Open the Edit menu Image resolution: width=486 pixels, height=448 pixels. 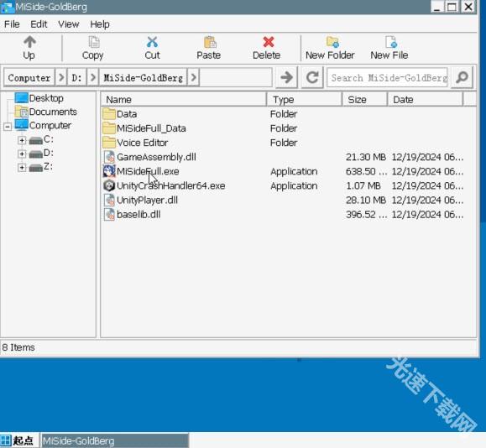point(39,24)
